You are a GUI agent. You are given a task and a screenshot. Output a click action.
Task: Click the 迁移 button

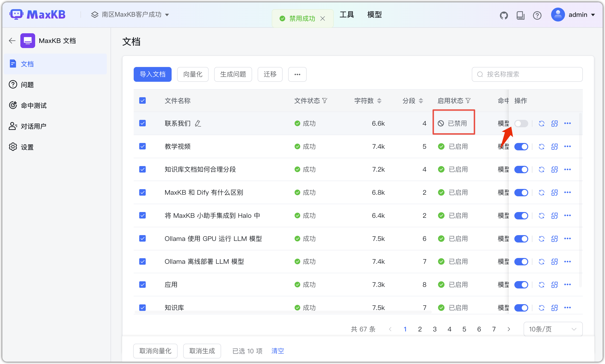coord(270,74)
